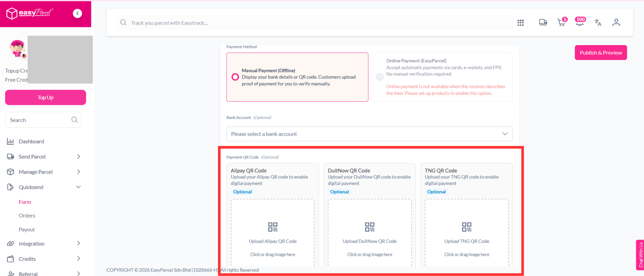Click the TNG QR code upload icon
This screenshot has width=644, height=276.
[x=467, y=227]
